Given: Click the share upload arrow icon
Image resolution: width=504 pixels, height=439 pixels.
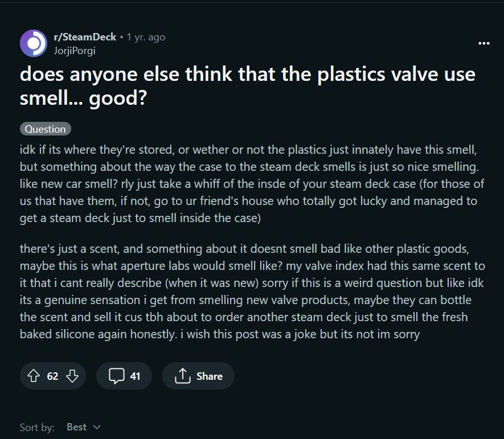Looking at the screenshot, I should pyautogui.click(x=183, y=376).
